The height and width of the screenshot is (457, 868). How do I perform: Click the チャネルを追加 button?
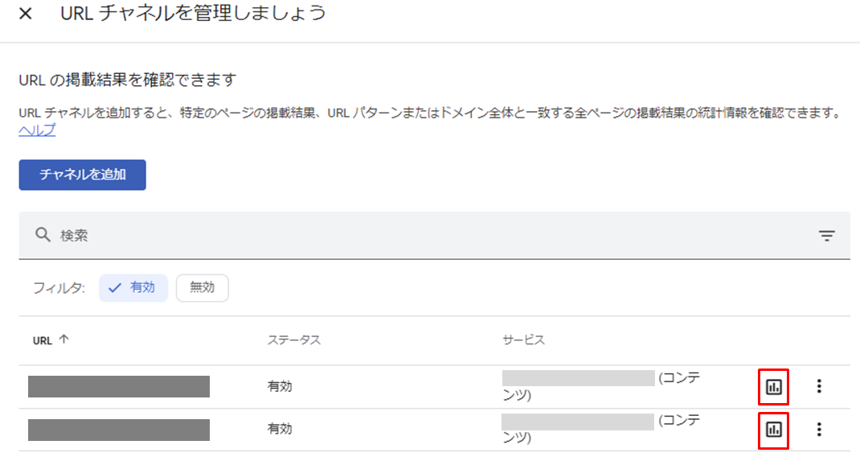[83, 175]
